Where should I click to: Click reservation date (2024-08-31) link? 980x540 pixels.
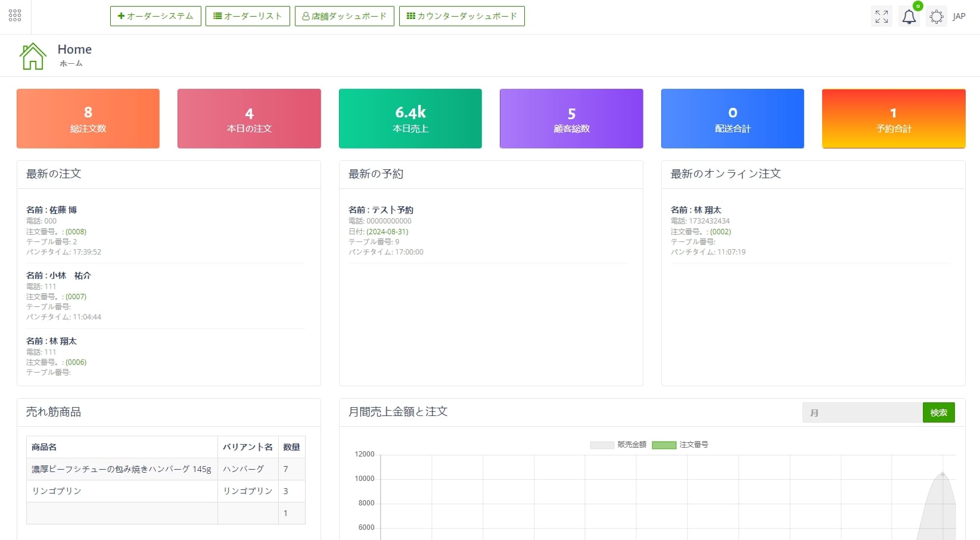(387, 232)
